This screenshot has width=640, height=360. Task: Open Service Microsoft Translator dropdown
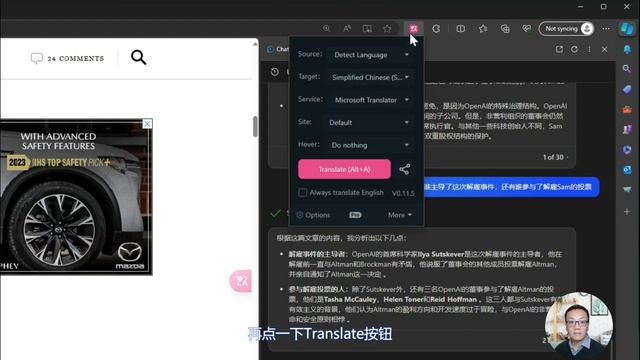[370, 100]
